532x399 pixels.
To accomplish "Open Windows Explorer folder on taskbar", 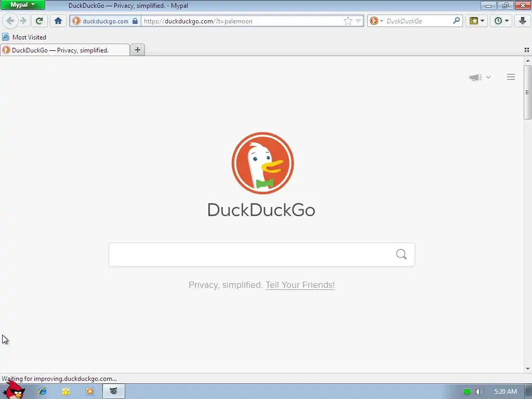I will tap(66, 392).
